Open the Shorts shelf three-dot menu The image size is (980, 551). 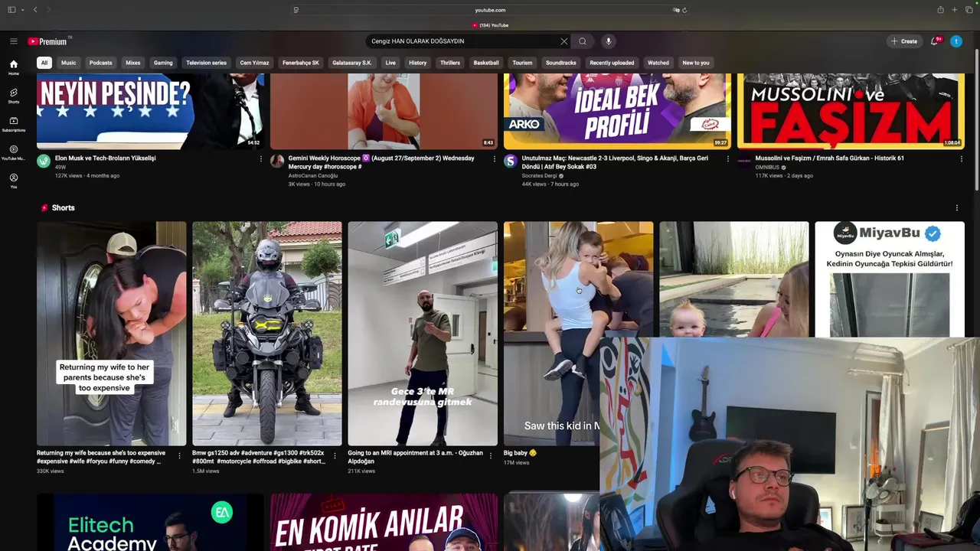[956, 208]
